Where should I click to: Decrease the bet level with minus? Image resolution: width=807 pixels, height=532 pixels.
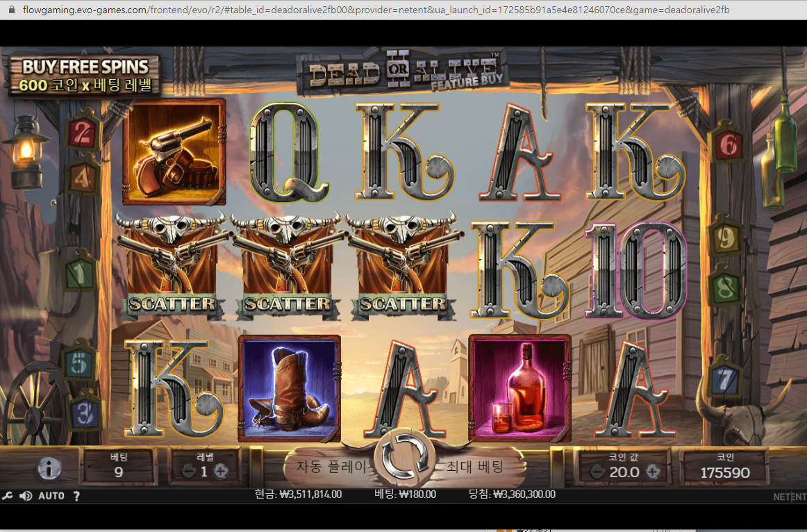(x=188, y=471)
